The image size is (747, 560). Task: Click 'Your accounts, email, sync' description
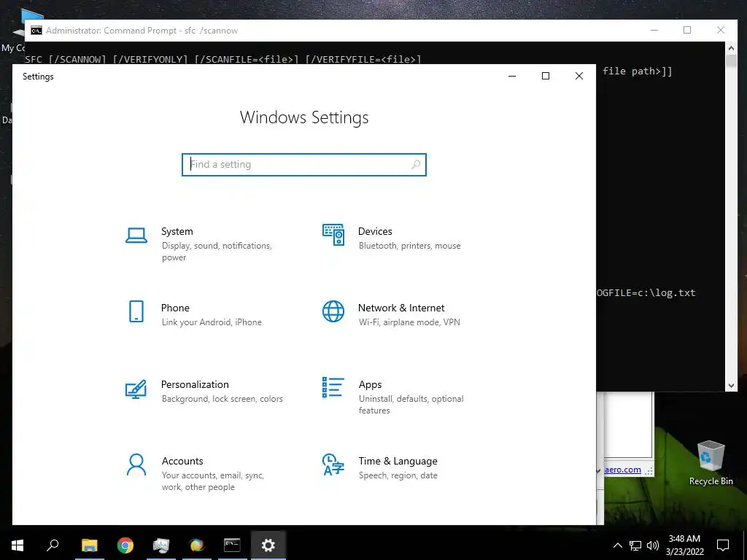point(212,481)
